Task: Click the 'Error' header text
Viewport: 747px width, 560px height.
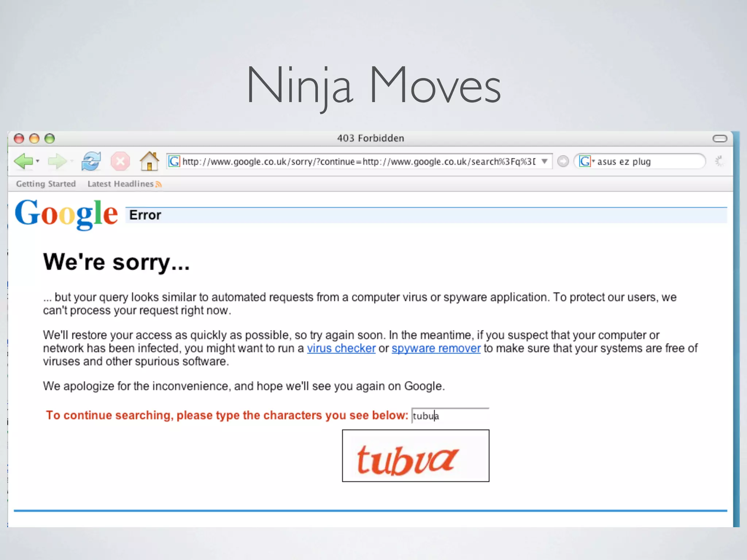Action: point(145,215)
